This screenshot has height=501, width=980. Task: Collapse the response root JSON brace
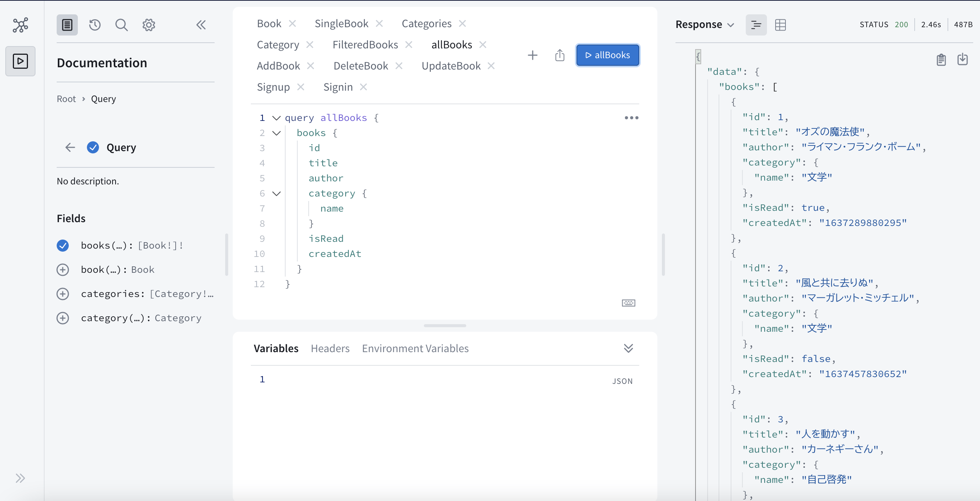click(x=698, y=57)
